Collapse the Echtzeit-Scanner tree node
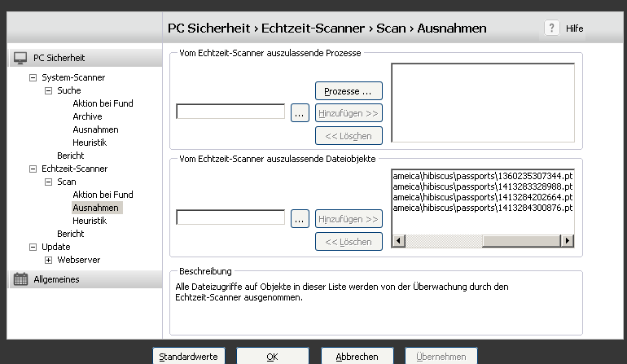 tap(33, 169)
